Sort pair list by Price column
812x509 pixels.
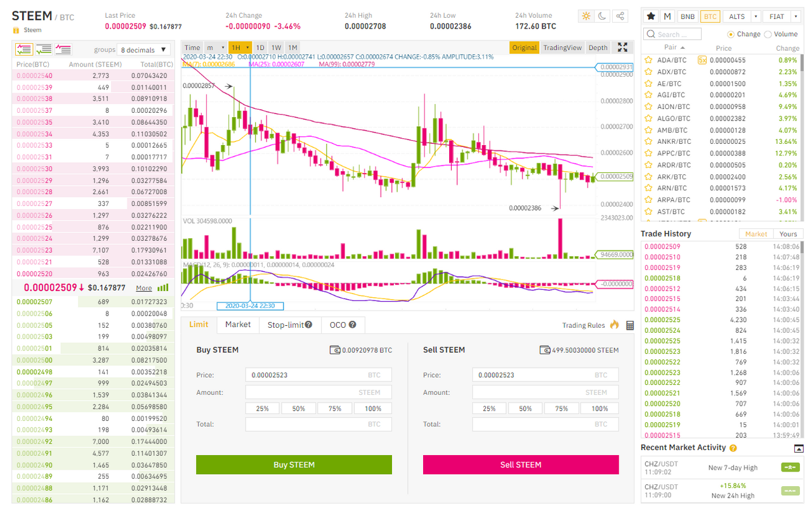[723, 48]
